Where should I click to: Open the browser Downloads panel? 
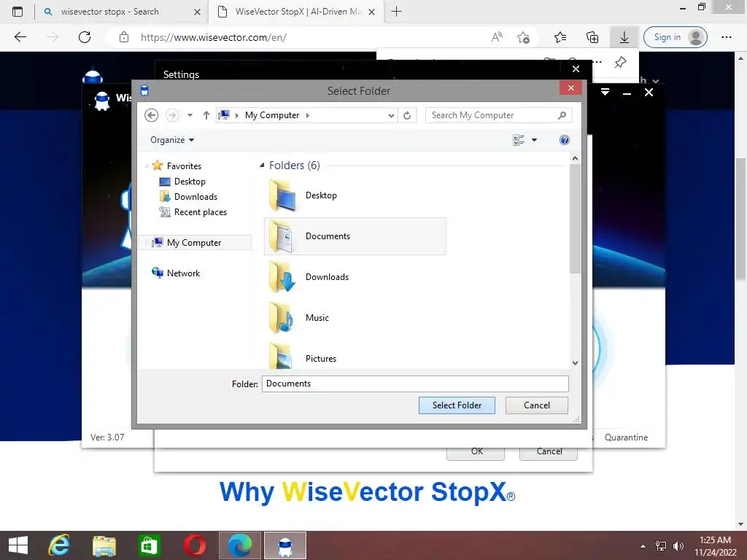click(x=624, y=37)
